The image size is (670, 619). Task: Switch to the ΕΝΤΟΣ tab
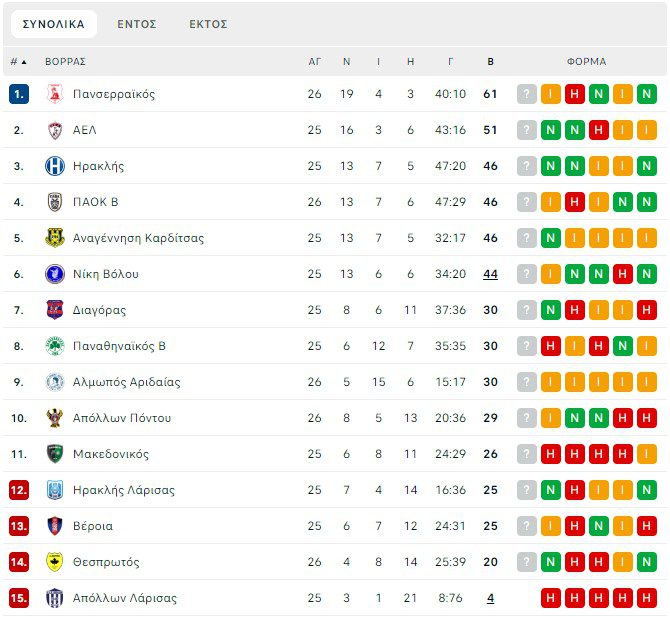137,24
